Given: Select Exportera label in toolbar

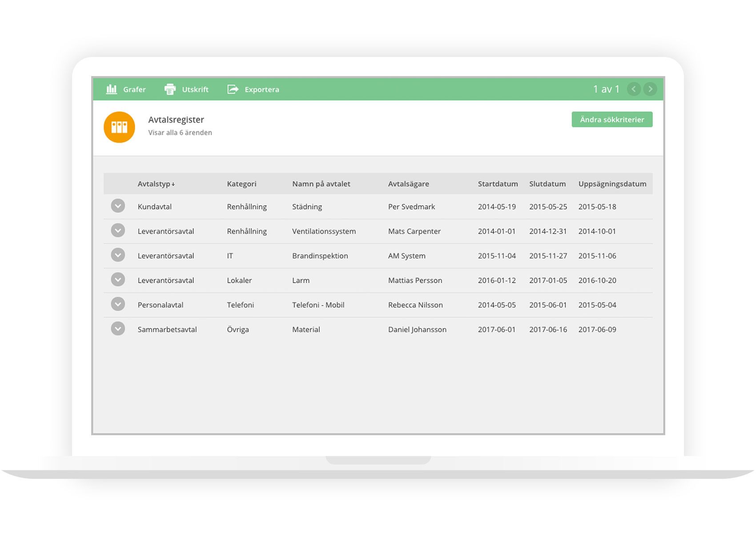Looking at the screenshot, I should [x=262, y=89].
